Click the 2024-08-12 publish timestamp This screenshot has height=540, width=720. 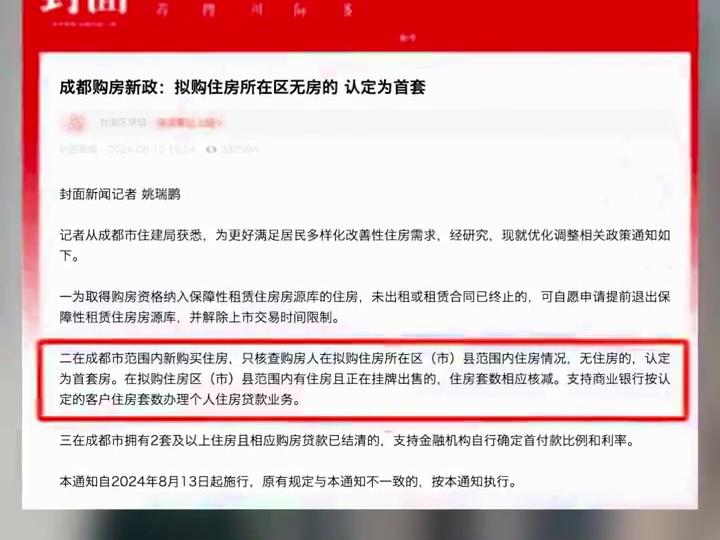pyautogui.click(x=152, y=149)
